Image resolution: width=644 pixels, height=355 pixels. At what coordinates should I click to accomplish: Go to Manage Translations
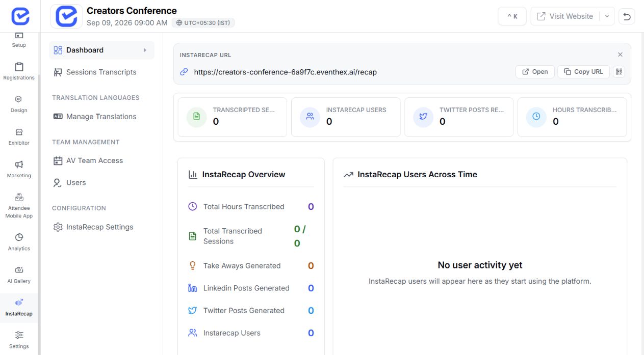[x=101, y=117]
